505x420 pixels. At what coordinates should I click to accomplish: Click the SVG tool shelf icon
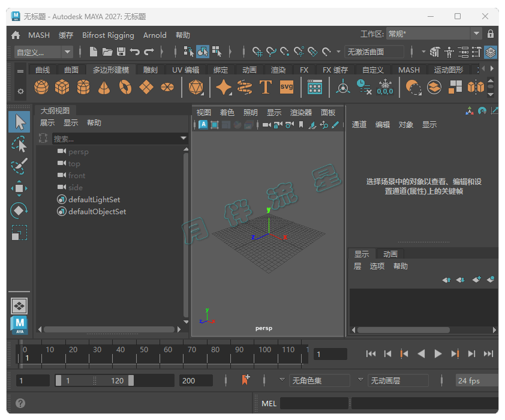coord(287,88)
